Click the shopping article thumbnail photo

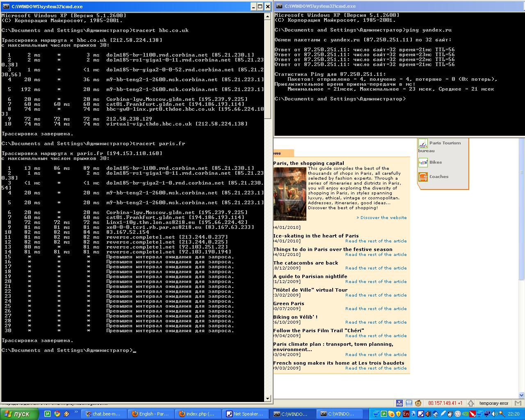click(x=290, y=194)
